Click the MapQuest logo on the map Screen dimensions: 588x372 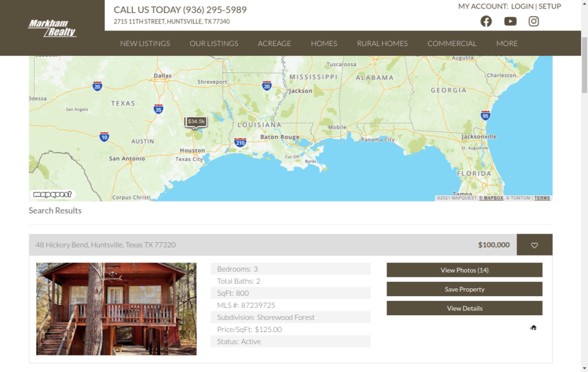[52, 194]
